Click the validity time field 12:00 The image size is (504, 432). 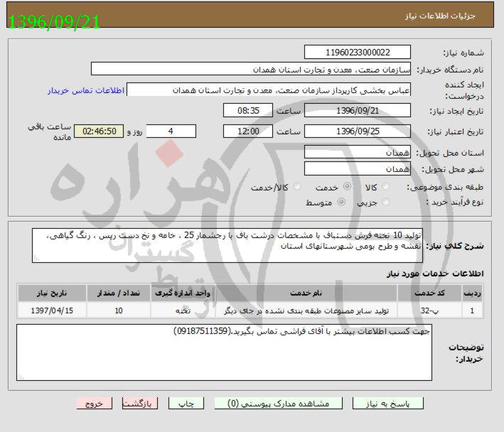[x=248, y=131]
